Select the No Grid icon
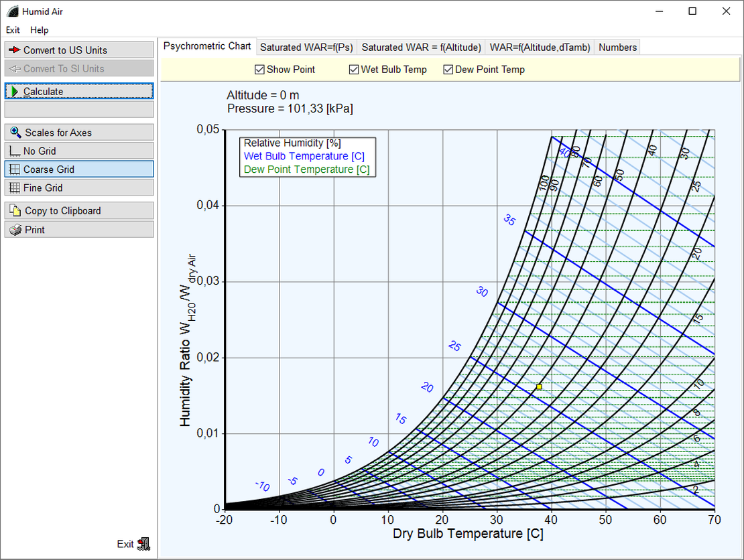The image size is (744, 560). 15,151
